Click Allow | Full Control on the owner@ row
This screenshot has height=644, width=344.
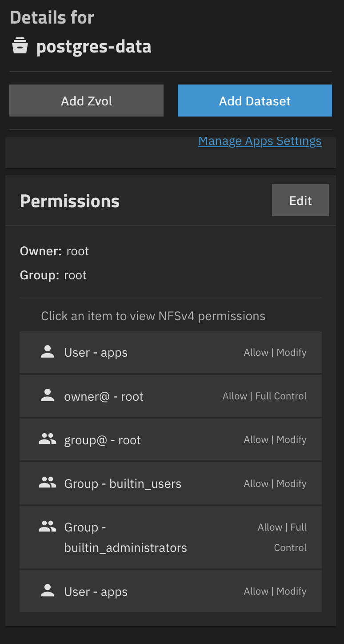coord(264,396)
